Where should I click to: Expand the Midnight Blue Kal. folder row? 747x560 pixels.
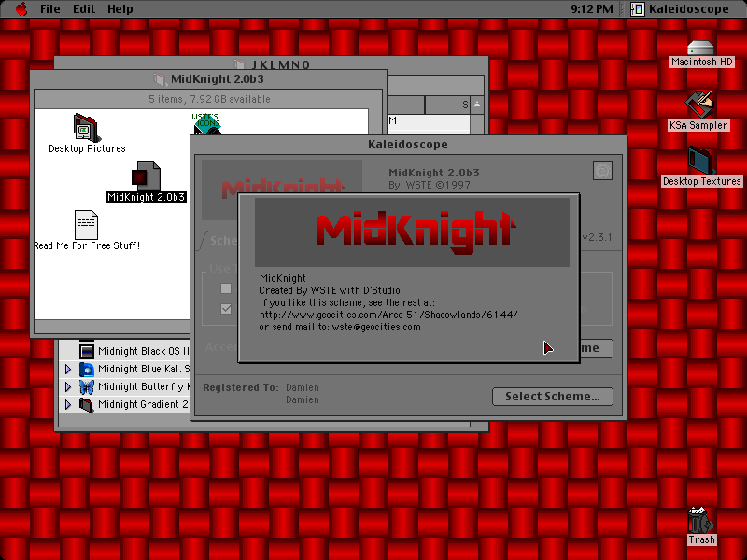pos(67,369)
